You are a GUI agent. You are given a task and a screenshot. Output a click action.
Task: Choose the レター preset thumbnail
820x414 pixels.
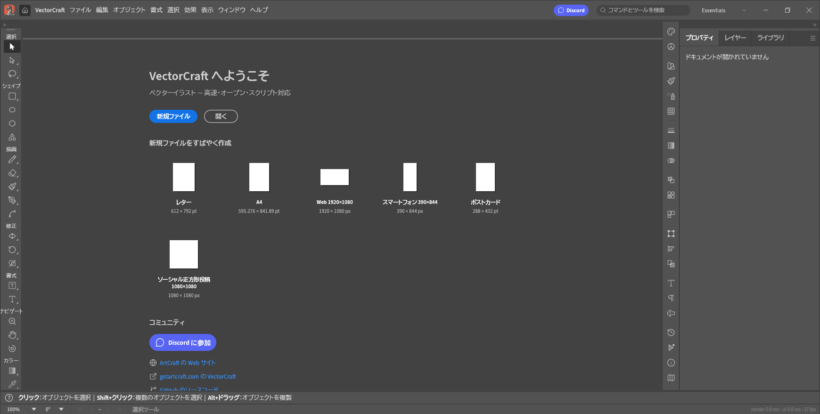tap(184, 177)
